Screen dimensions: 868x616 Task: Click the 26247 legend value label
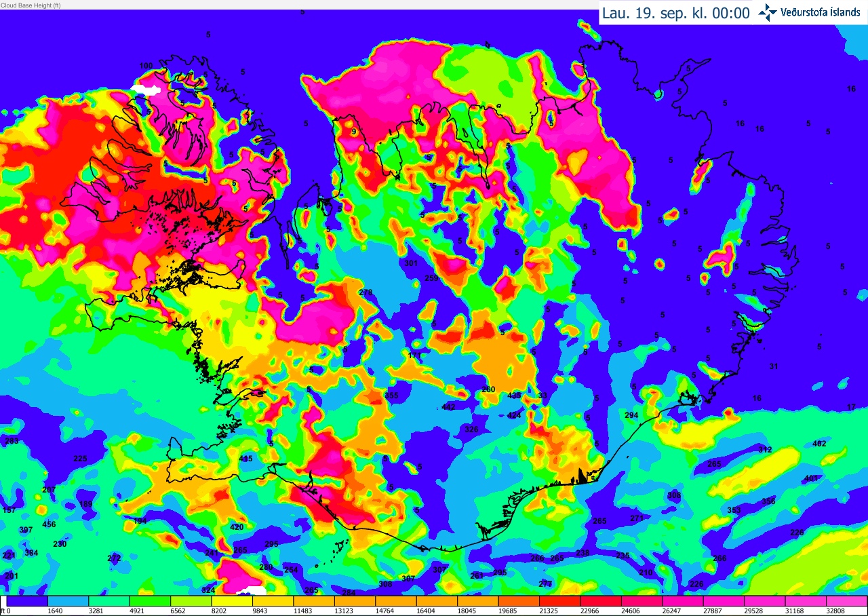coord(672,611)
